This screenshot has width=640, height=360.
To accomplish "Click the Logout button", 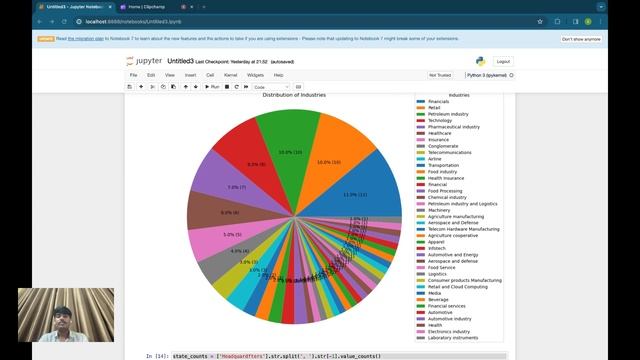I will (503, 61).
